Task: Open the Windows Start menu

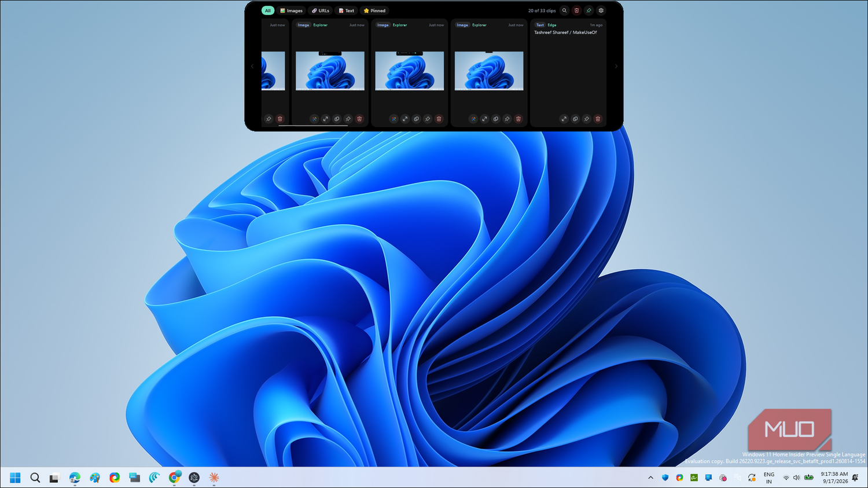Action: coord(15,478)
